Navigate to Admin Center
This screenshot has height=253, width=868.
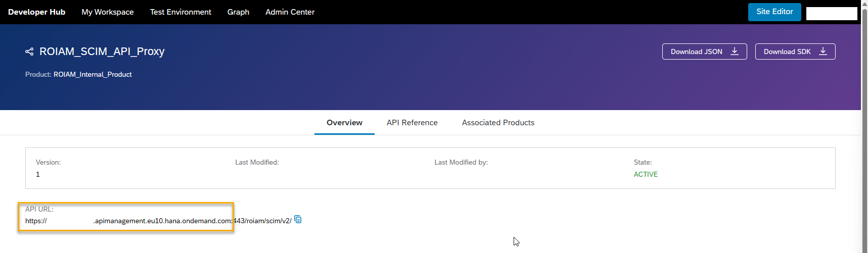point(290,12)
